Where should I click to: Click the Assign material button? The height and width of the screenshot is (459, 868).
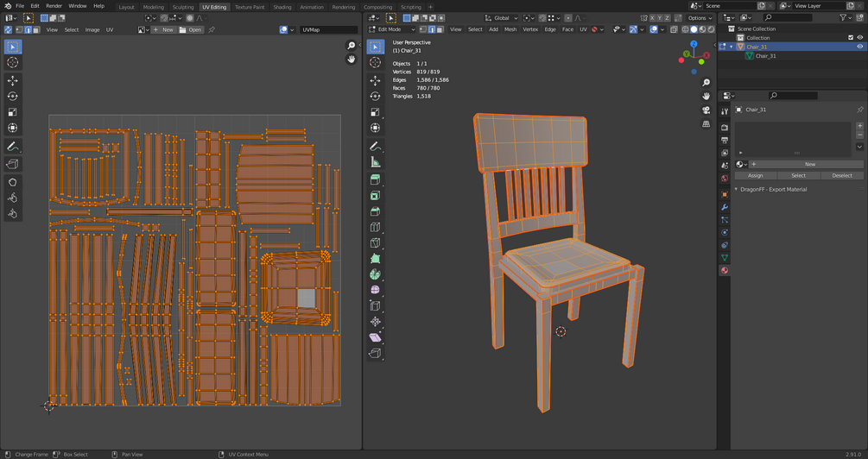755,175
